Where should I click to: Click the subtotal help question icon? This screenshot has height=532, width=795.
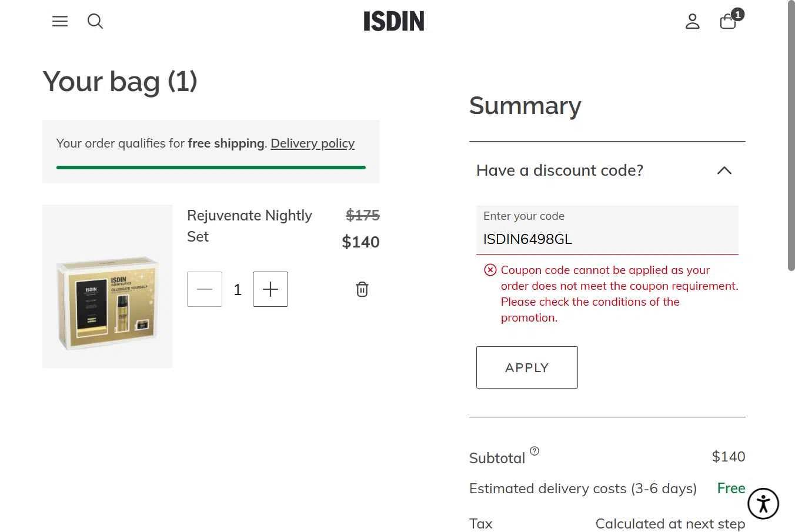(x=535, y=451)
